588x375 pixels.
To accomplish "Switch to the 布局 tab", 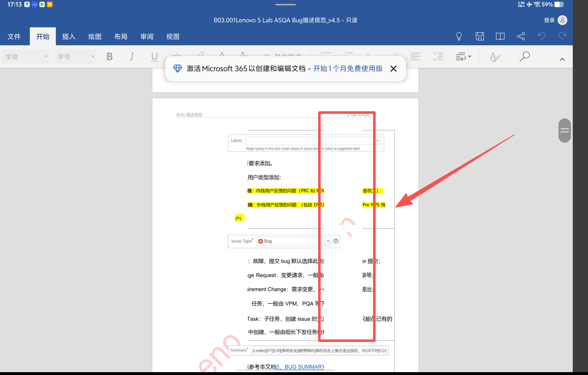I will click(x=121, y=37).
